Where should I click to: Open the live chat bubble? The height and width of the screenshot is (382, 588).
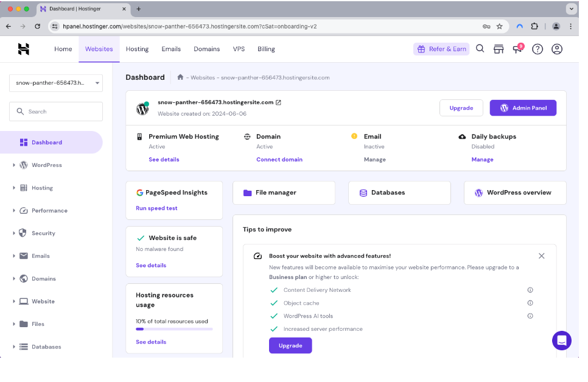pyautogui.click(x=561, y=341)
